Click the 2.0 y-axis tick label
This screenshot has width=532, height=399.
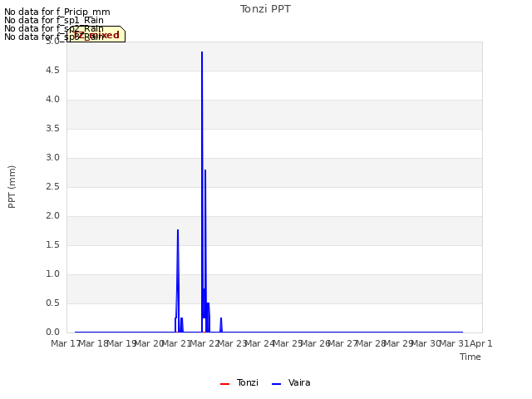[x=52, y=216]
